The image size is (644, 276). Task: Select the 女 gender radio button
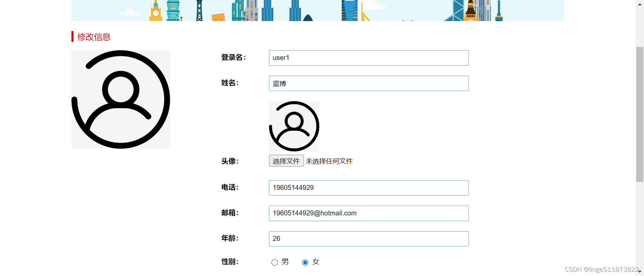[305, 263]
